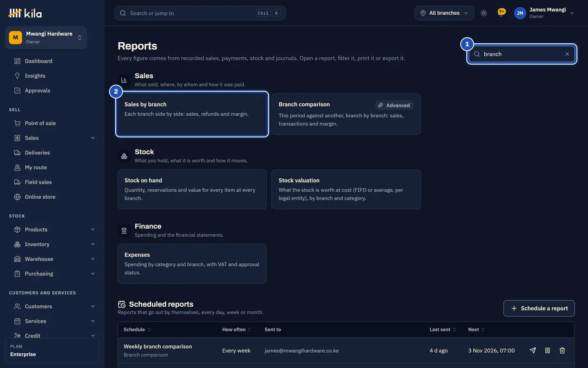Toggle the light/dark theme sun icon
The width and height of the screenshot is (588, 368).
tap(484, 13)
